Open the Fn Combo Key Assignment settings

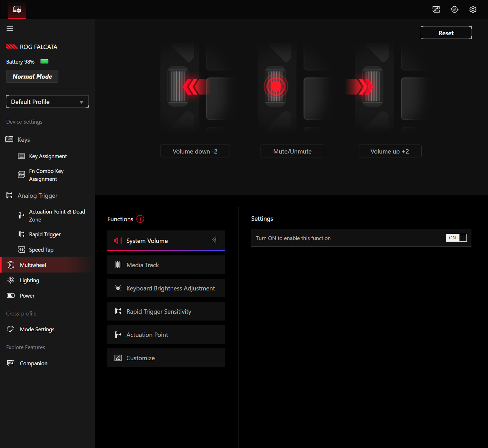[46, 175]
